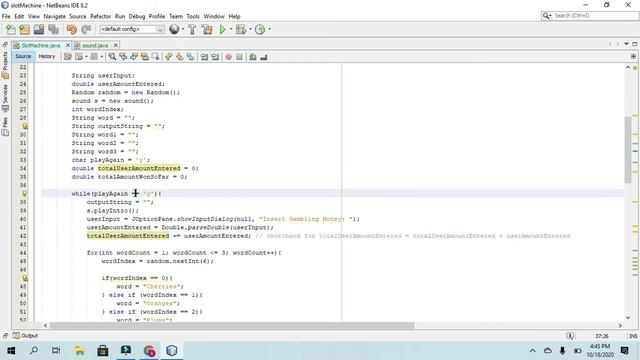Open the Output panel tab
The height and width of the screenshot is (360, 640).
click(25, 336)
